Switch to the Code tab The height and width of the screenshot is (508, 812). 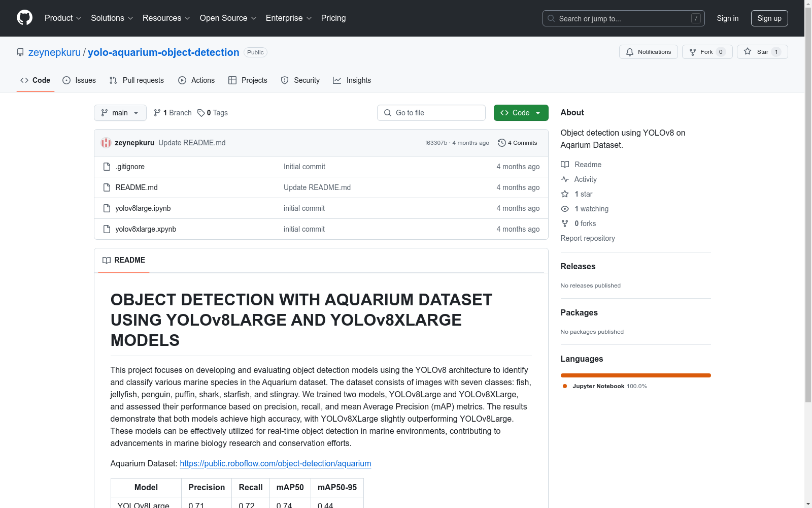[36, 80]
